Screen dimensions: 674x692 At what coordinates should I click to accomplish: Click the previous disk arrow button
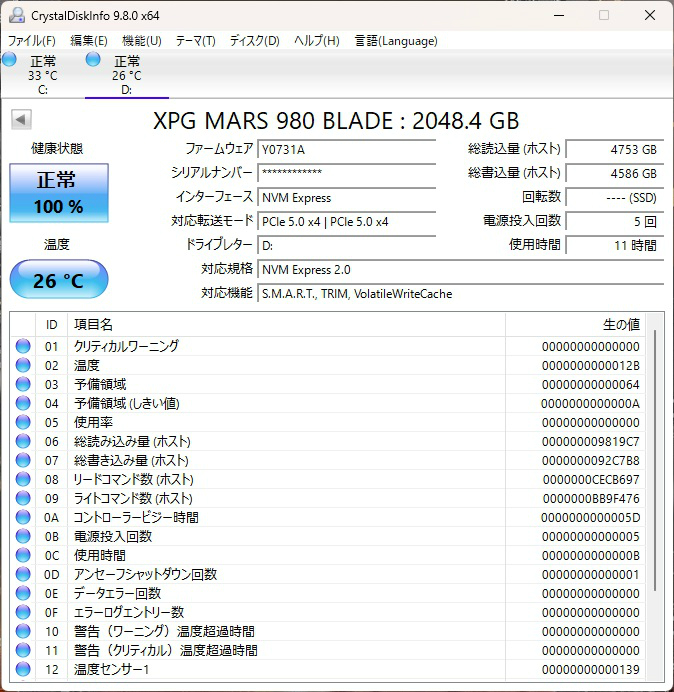click(21, 120)
